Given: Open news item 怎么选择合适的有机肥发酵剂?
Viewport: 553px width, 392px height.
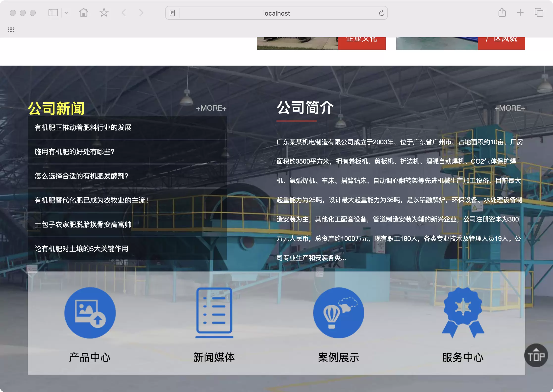Looking at the screenshot, I should tap(127, 176).
